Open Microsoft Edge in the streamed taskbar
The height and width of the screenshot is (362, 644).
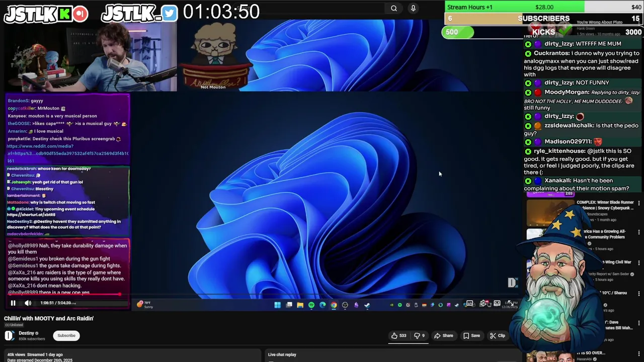323,305
